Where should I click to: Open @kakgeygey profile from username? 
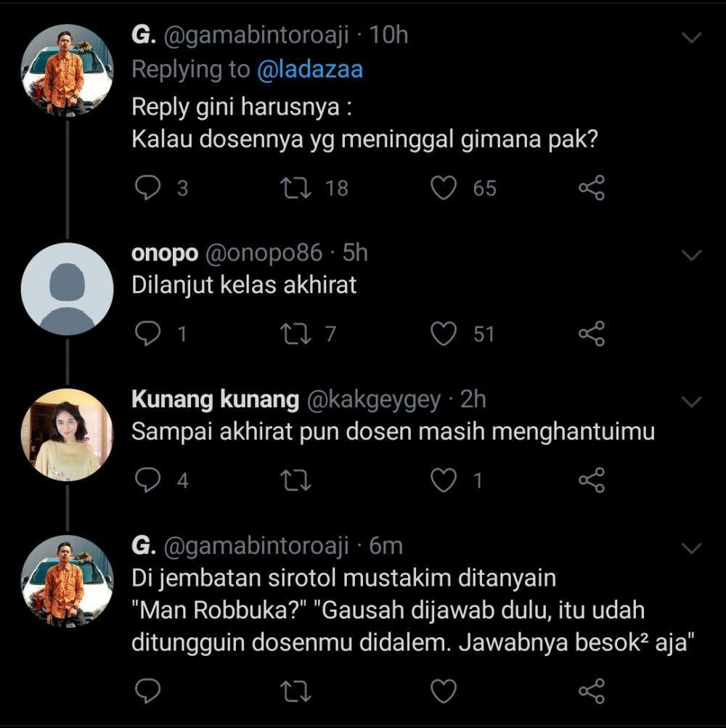click(x=373, y=400)
